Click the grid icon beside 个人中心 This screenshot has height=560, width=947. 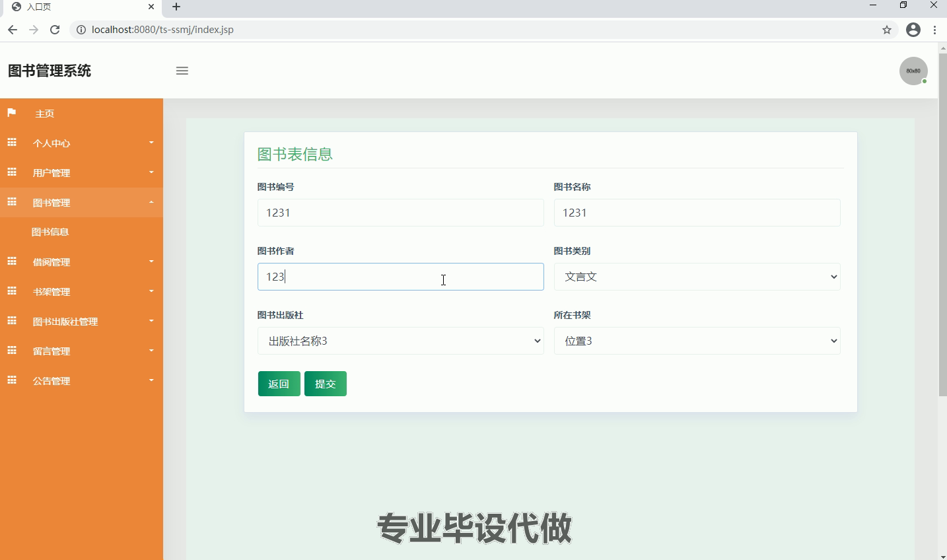tap(12, 143)
